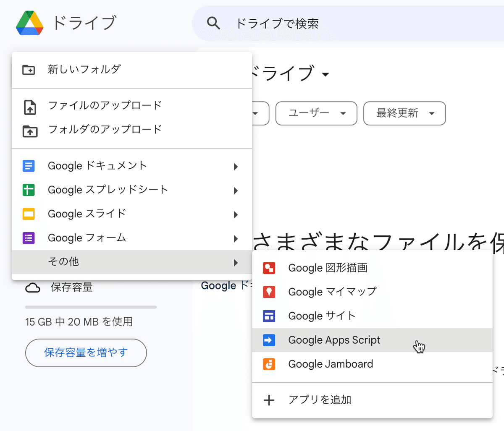Click the ドライブで検索 search field

coord(277,24)
